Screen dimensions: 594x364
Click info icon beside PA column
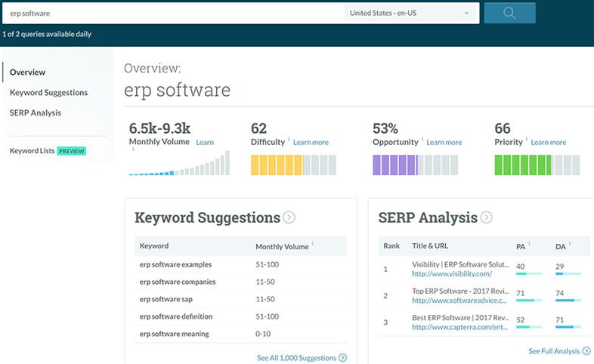[x=528, y=243]
